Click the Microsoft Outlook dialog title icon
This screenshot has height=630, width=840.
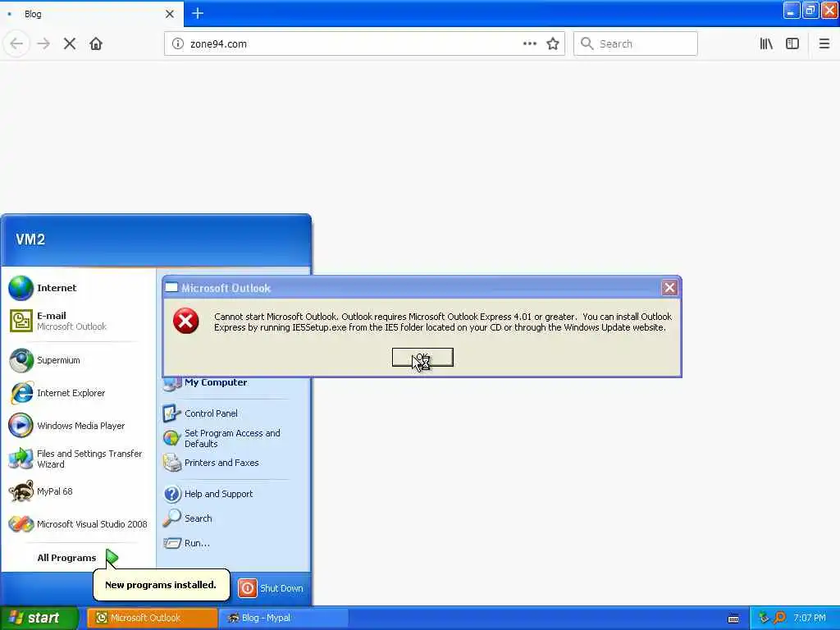pyautogui.click(x=171, y=288)
